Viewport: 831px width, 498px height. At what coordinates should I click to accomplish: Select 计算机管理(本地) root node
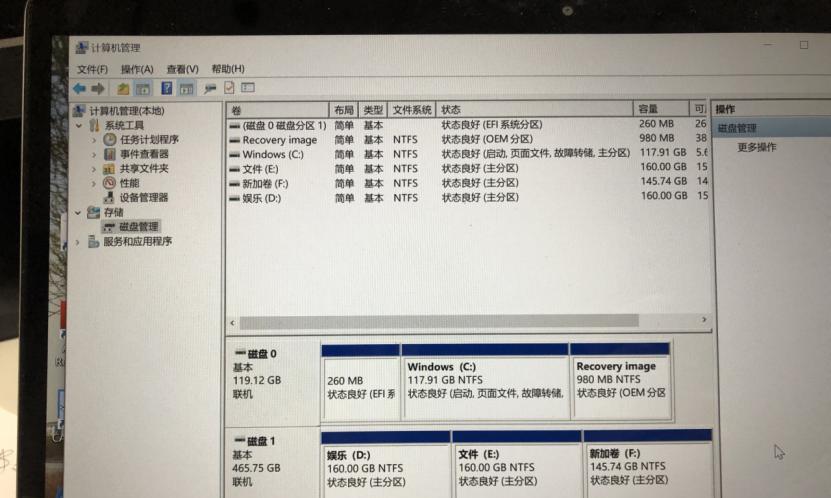pyautogui.click(x=127, y=111)
